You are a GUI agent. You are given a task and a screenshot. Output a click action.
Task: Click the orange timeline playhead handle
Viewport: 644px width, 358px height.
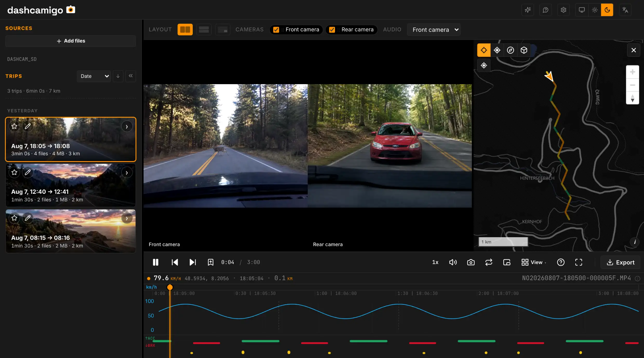(x=170, y=287)
